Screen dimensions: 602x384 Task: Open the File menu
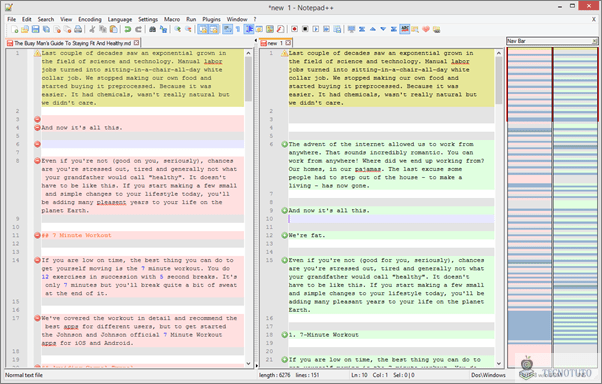(12, 19)
